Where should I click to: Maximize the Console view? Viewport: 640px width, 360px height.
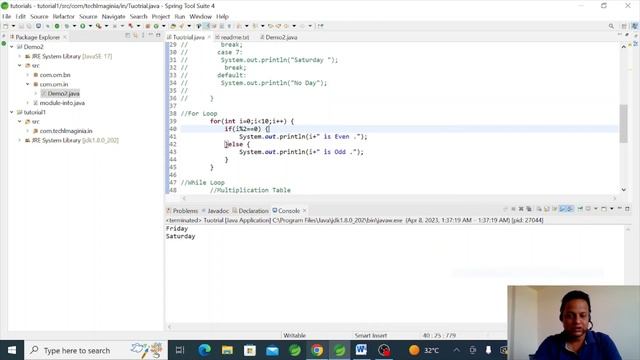tap(627, 209)
